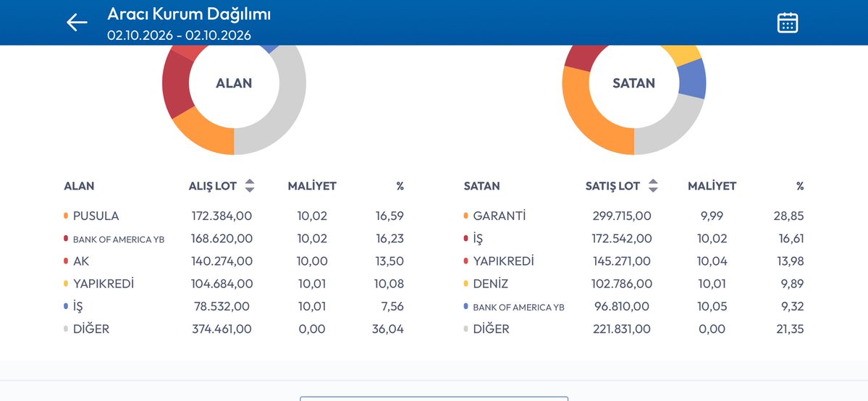Open the calendar date picker icon

787,22
